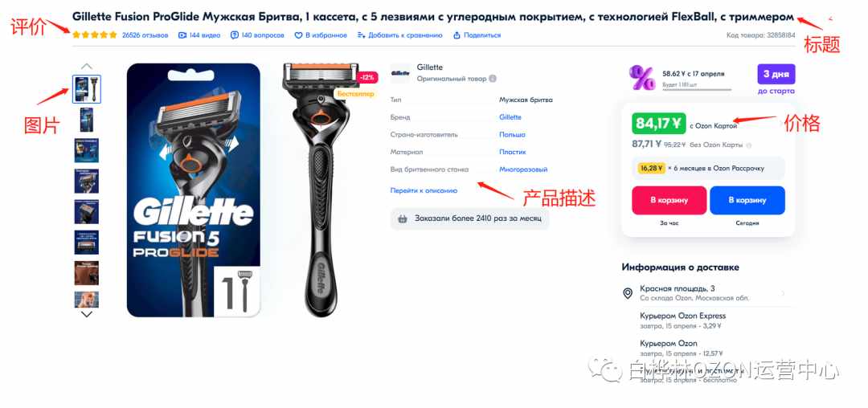868x408 pixels.
Task: Add to cart with blue В корзину button
Action: pyautogui.click(x=747, y=200)
